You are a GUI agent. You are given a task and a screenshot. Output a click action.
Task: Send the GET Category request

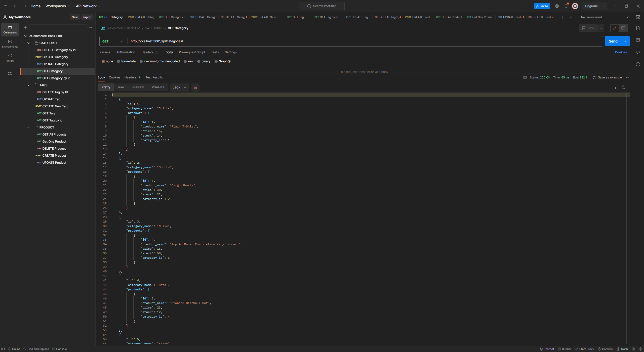613,41
